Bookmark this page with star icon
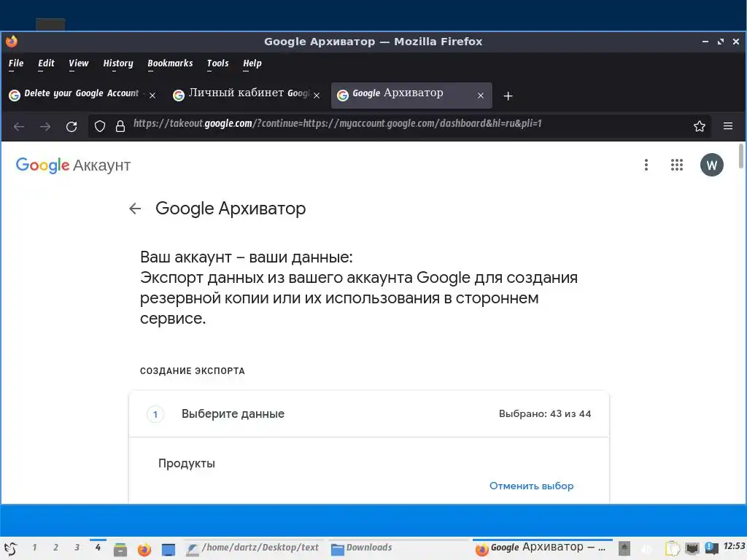The width and height of the screenshot is (747, 560). [x=700, y=126]
